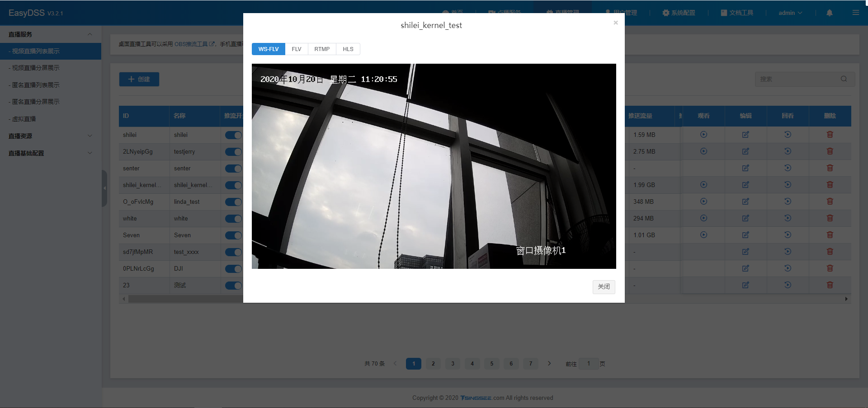The width and height of the screenshot is (868, 408).
Task: Go to page 7
Action: point(531,364)
